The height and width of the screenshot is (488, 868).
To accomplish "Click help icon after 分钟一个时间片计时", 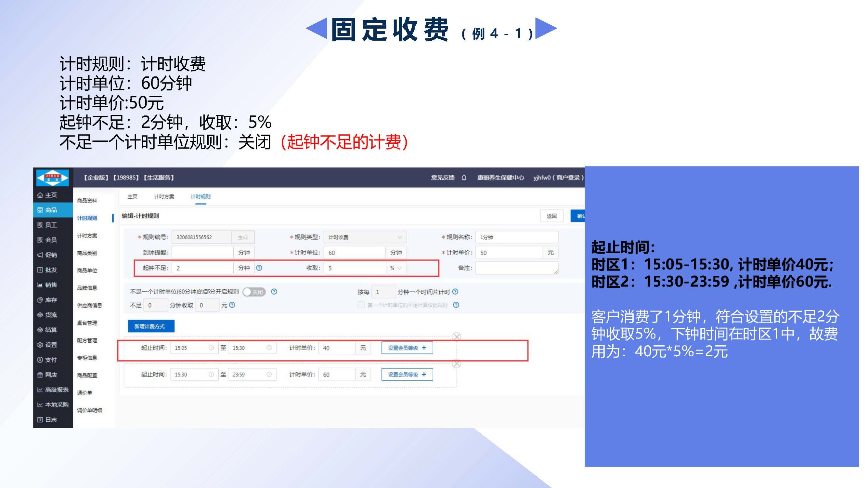I will [455, 292].
